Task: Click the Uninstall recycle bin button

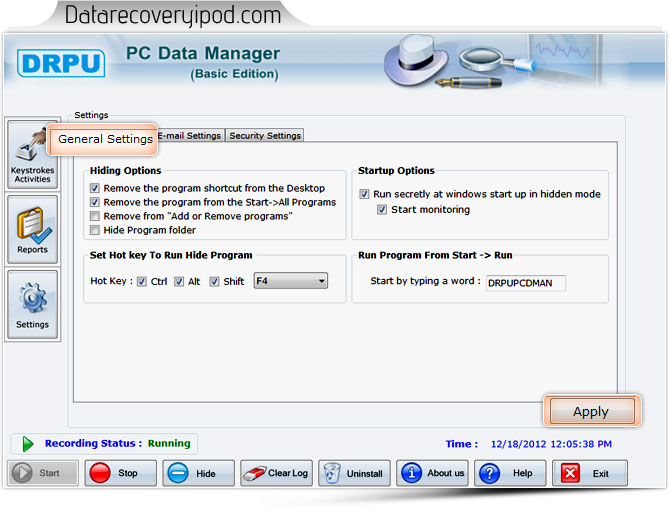Action: (x=355, y=473)
